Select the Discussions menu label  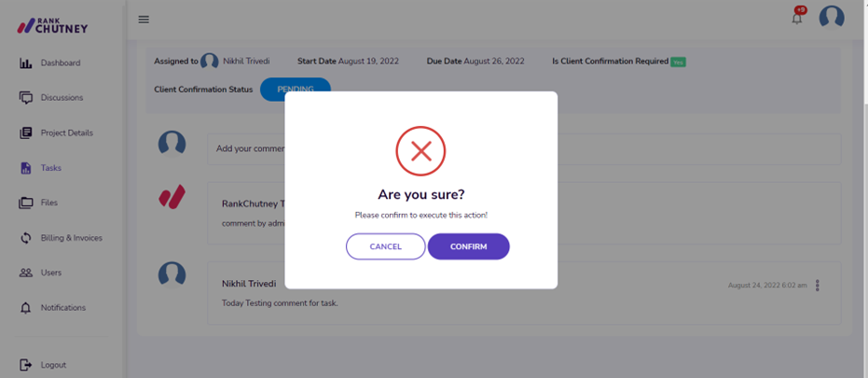(62, 98)
